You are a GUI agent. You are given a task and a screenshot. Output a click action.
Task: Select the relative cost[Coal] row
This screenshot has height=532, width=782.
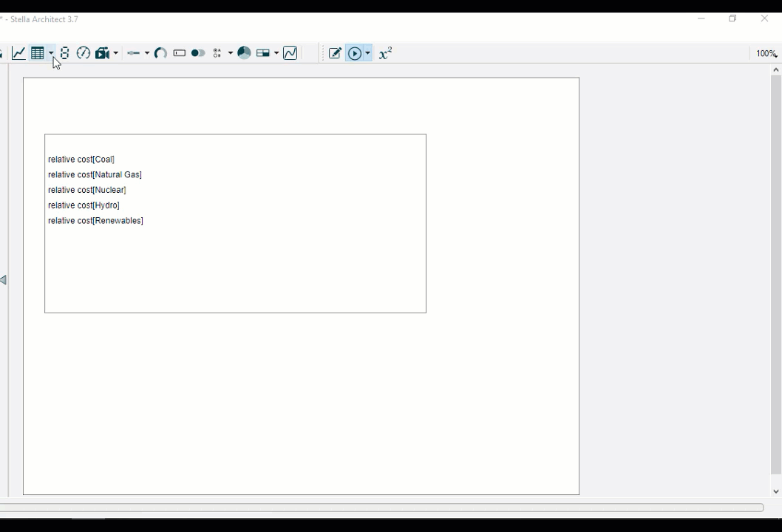pyautogui.click(x=81, y=160)
